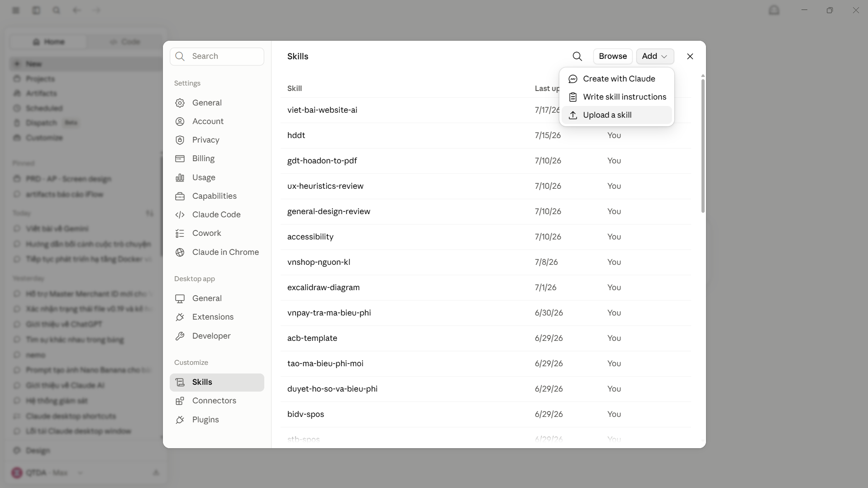
Task: Click the Connectors icon in Customize section
Action: pos(180,401)
